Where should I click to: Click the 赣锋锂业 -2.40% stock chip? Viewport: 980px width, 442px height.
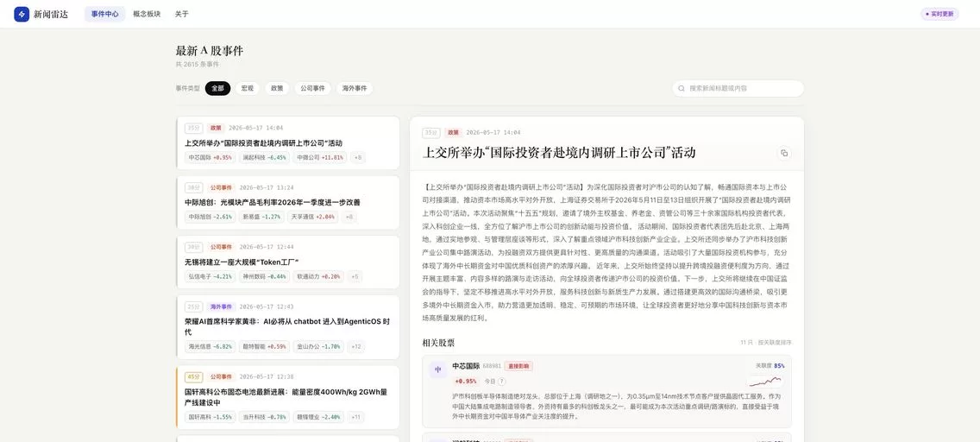(318, 417)
